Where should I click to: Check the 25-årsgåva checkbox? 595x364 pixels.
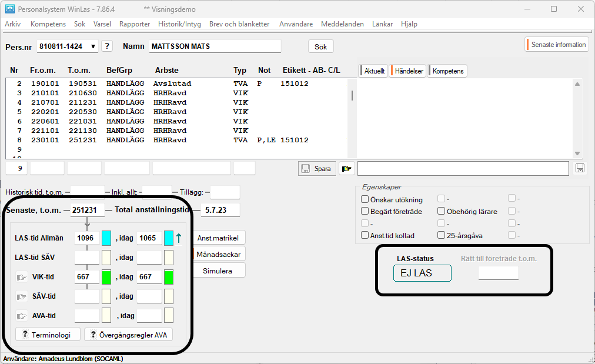(x=442, y=236)
